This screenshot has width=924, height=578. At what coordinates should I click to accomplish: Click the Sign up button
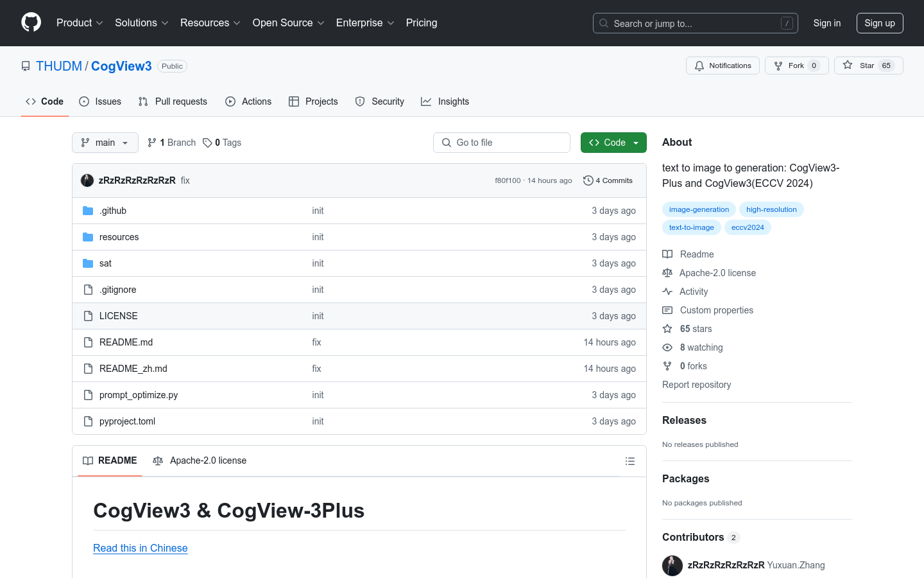[880, 23]
